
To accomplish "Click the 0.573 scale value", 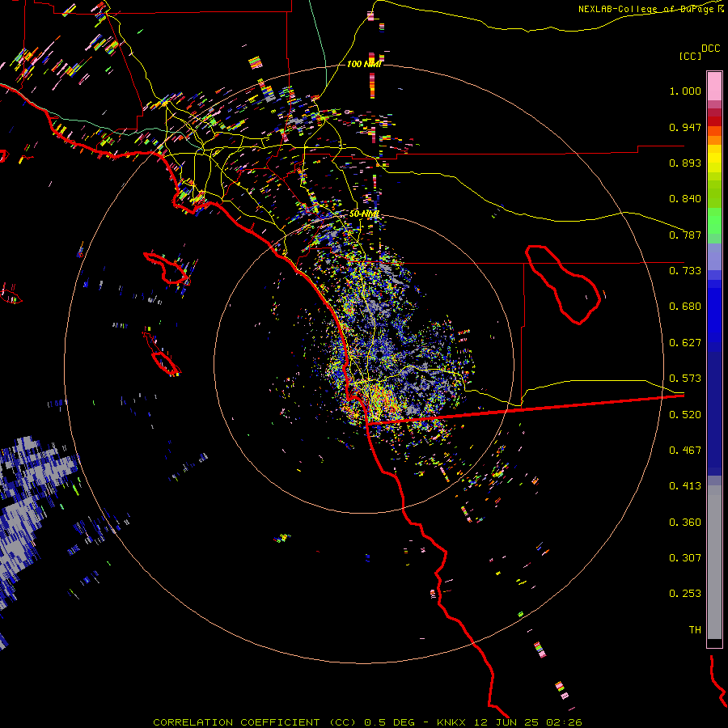I will point(685,379).
